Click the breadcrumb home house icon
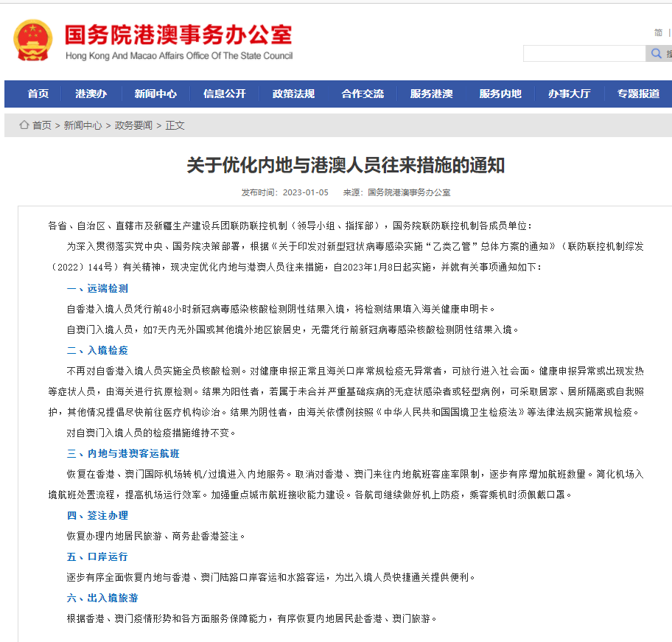Image resolution: width=672 pixels, height=642 pixels. [24, 125]
